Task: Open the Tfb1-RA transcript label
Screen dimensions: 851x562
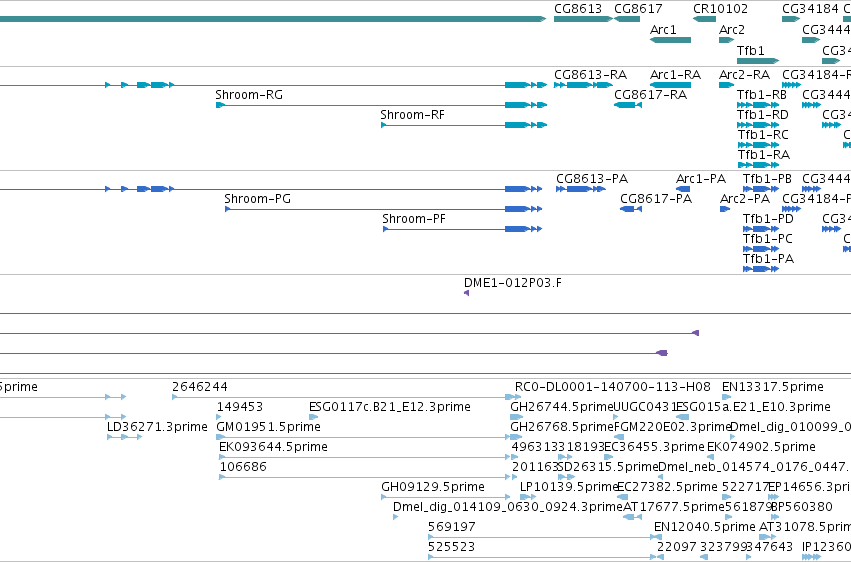Action: (763, 155)
